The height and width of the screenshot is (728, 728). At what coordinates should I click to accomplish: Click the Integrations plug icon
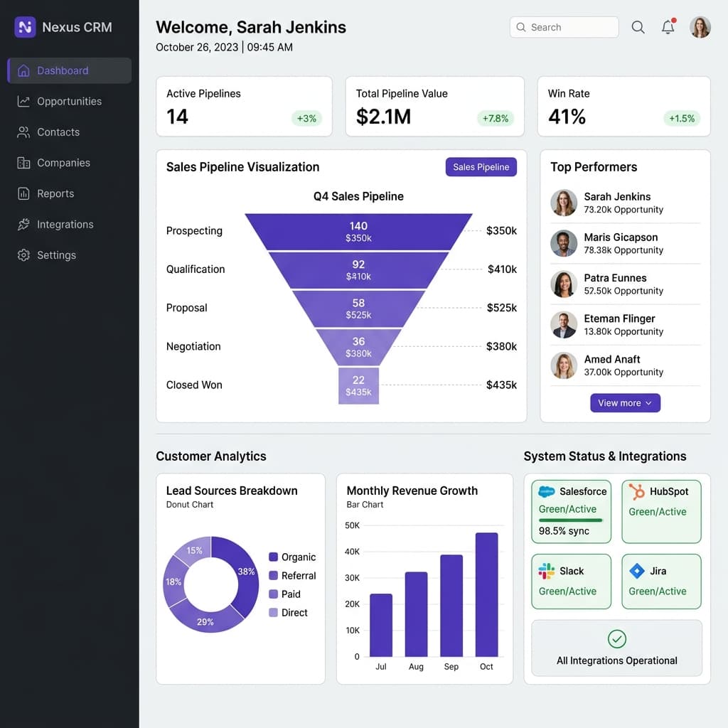pos(23,225)
